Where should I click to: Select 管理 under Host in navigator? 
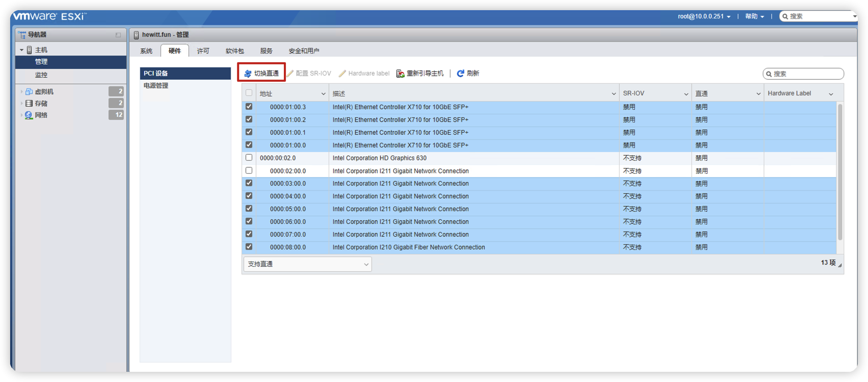(71, 62)
